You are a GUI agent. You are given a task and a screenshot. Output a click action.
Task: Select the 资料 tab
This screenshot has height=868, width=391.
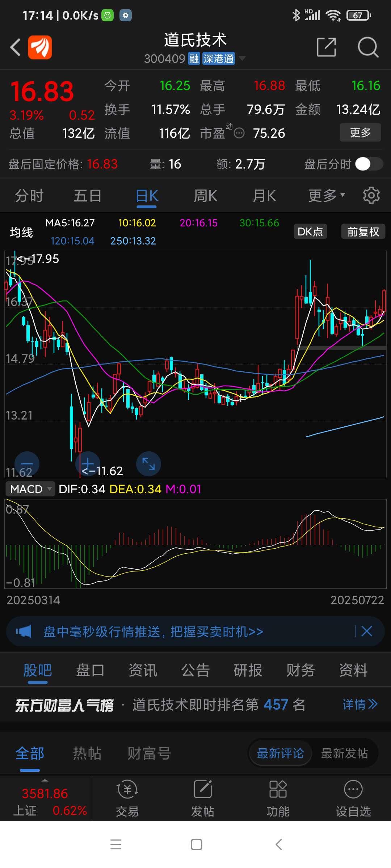(x=353, y=670)
